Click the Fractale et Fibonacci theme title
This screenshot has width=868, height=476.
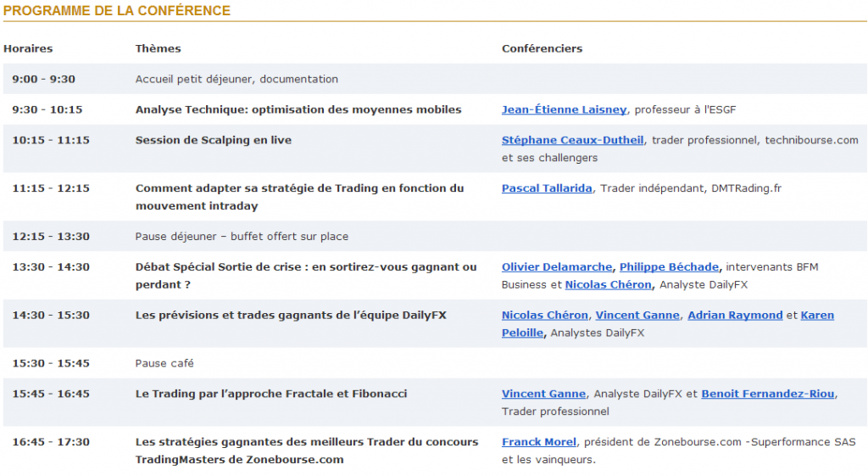tap(271, 394)
